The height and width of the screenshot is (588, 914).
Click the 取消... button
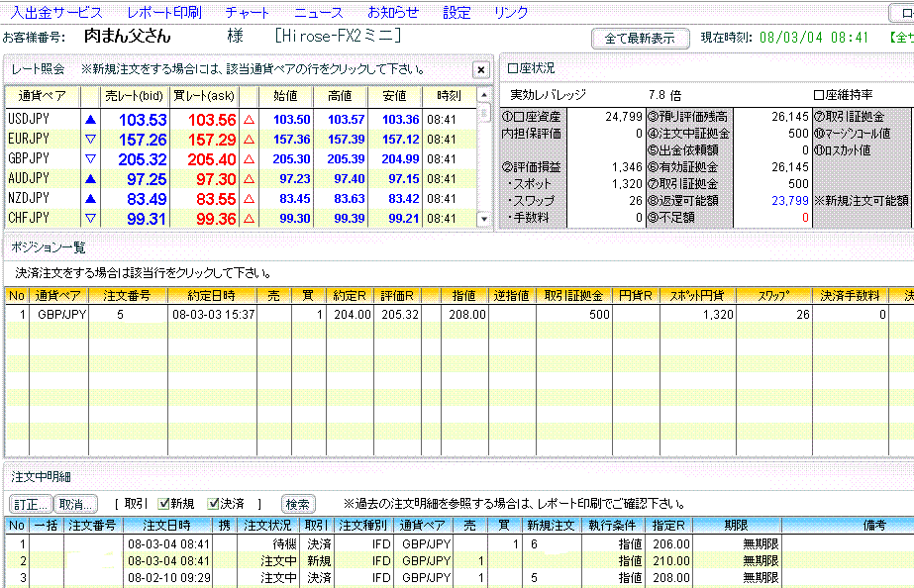[x=75, y=504]
